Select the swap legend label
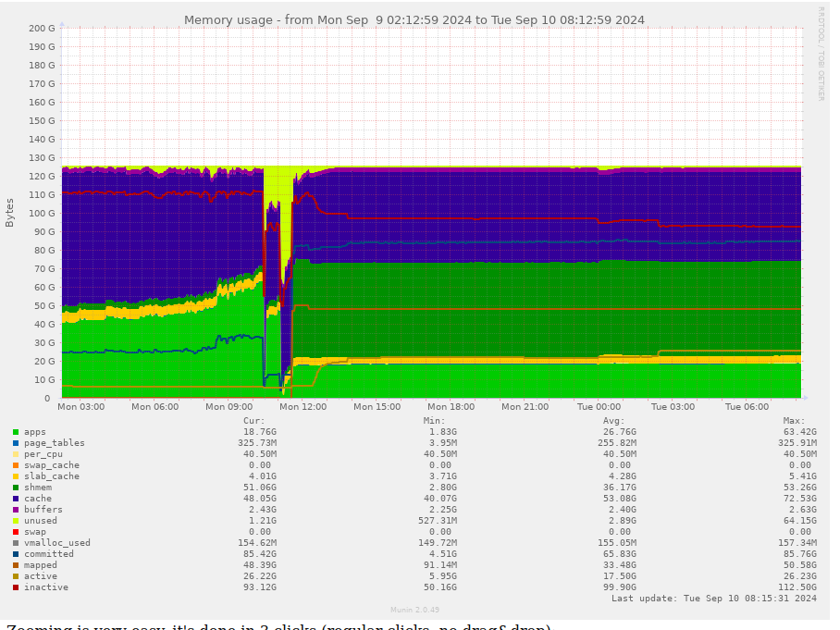The image size is (840, 630). (x=35, y=532)
